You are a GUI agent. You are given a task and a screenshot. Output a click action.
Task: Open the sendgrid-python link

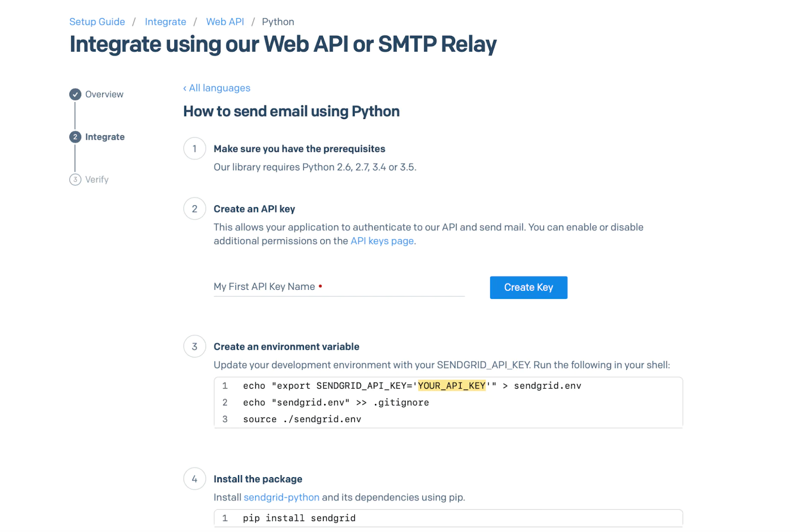click(281, 497)
